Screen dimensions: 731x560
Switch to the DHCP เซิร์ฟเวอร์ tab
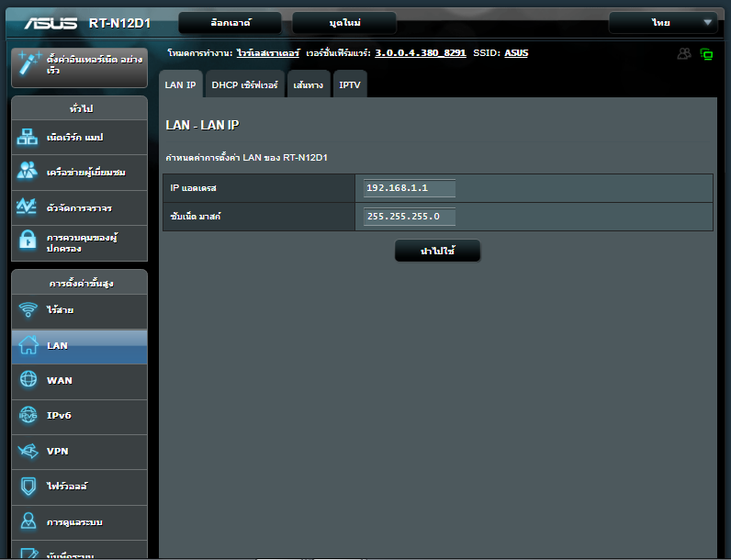click(x=245, y=84)
